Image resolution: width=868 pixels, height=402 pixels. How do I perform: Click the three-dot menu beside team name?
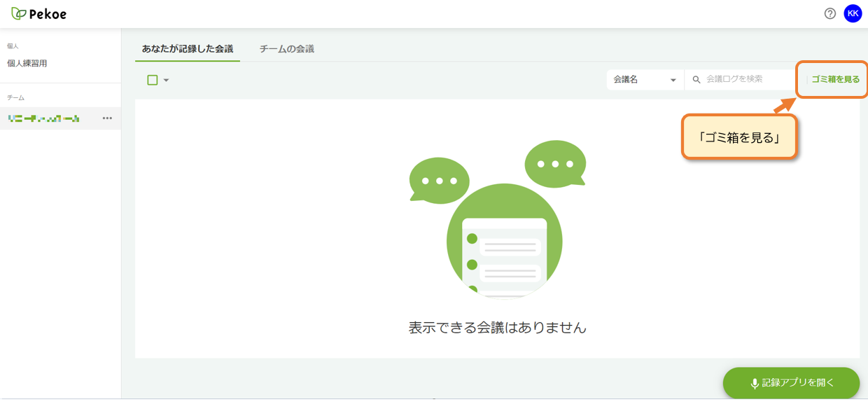(x=107, y=118)
